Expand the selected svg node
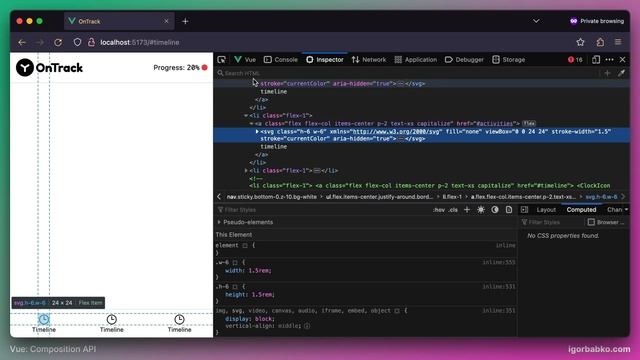 (x=257, y=131)
